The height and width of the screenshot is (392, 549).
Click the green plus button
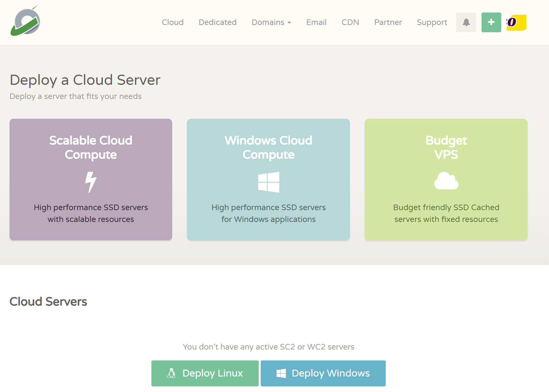[x=491, y=22]
